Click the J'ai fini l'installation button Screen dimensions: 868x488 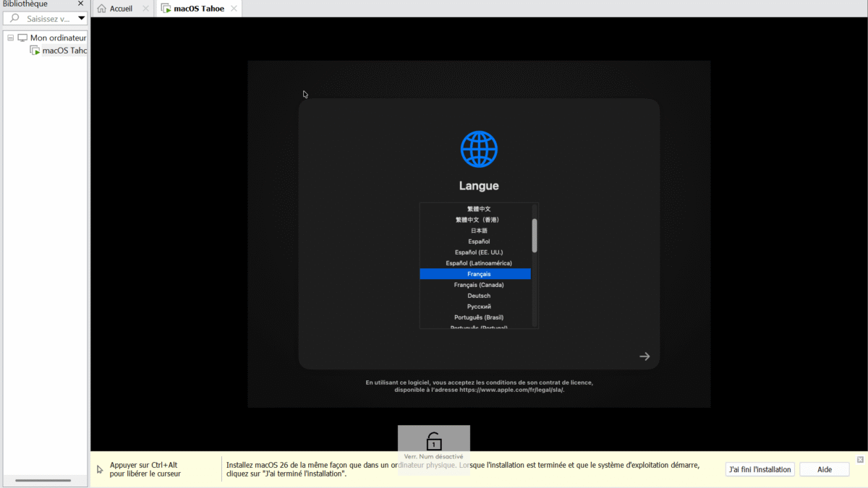click(x=760, y=469)
